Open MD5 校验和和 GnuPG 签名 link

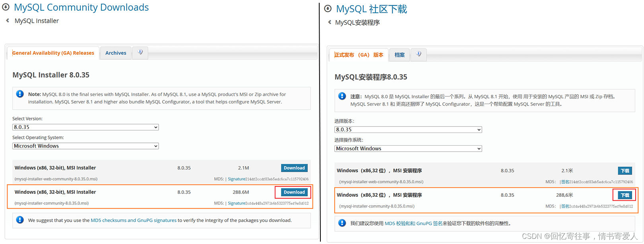point(413,223)
